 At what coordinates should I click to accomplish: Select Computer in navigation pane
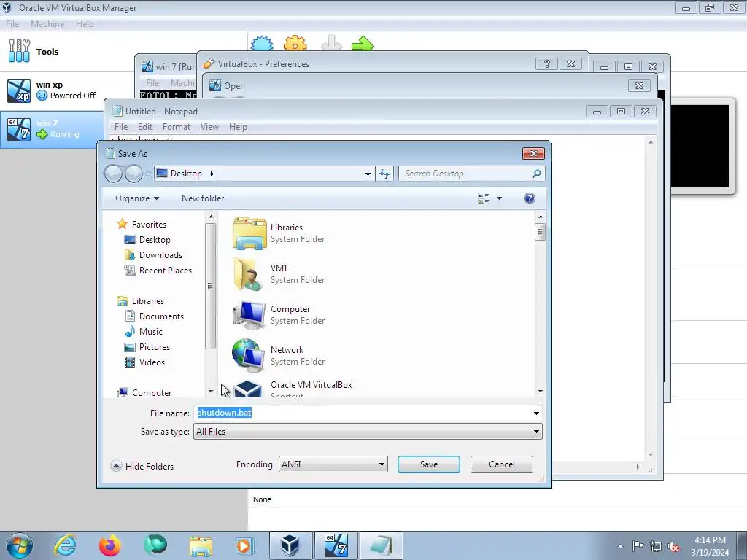tap(144, 392)
